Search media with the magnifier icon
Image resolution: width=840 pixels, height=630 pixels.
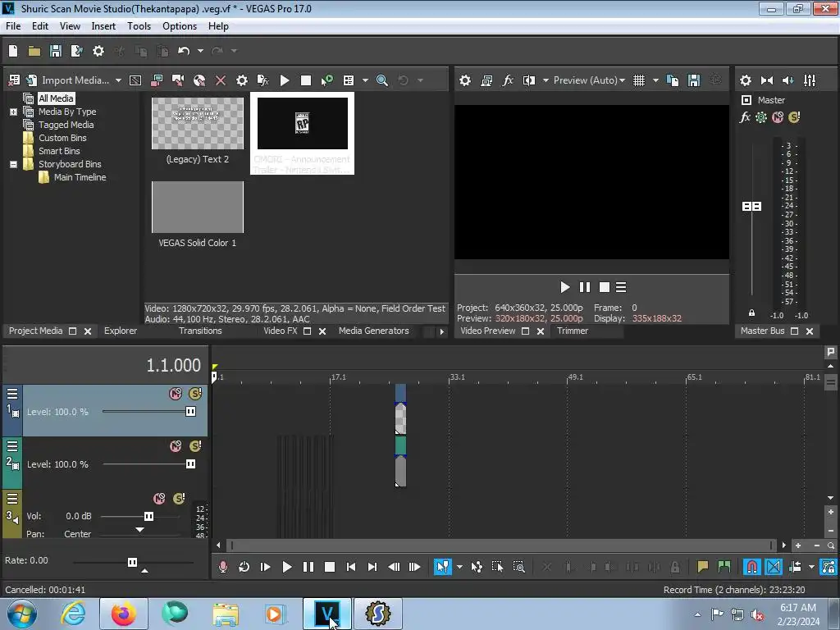point(382,80)
